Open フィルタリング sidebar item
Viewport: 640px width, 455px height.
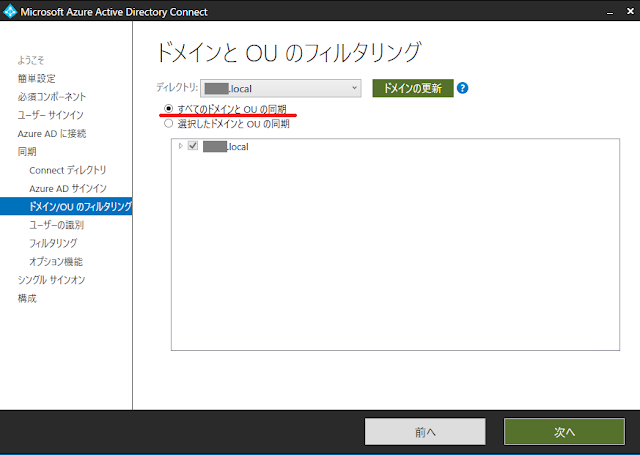(53, 243)
